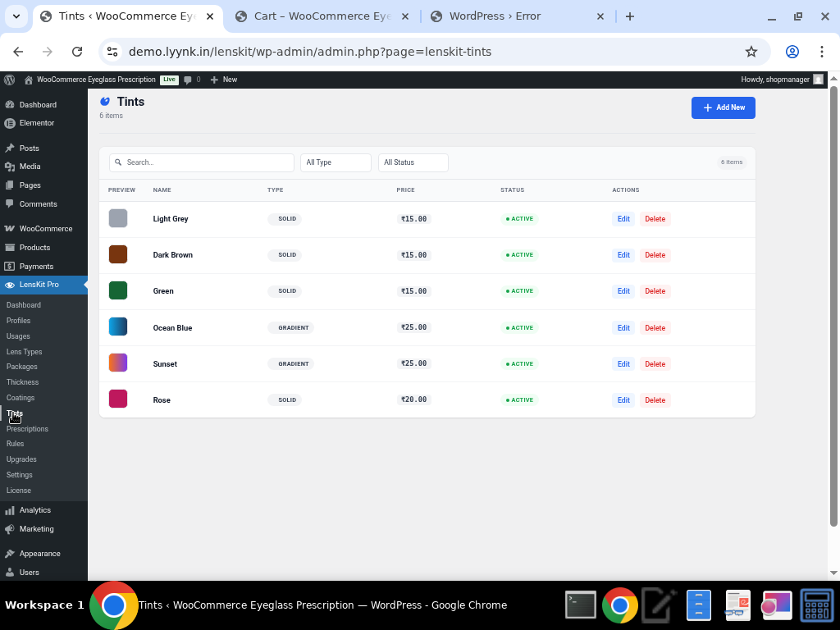The height and width of the screenshot is (630, 840).
Task: Bookmark this page with the star icon
Action: coord(751,52)
